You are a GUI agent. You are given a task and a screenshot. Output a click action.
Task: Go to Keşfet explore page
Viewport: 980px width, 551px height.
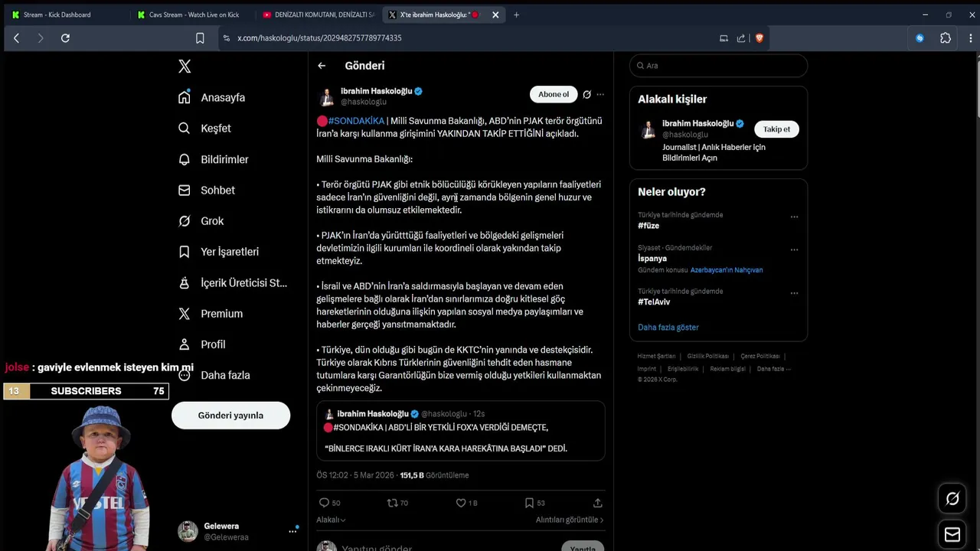[x=204, y=128]
